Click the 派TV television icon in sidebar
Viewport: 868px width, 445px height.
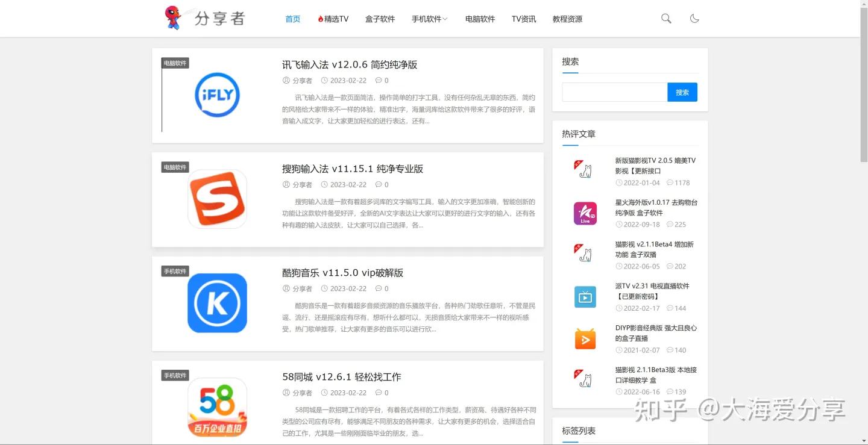point(584,296)
